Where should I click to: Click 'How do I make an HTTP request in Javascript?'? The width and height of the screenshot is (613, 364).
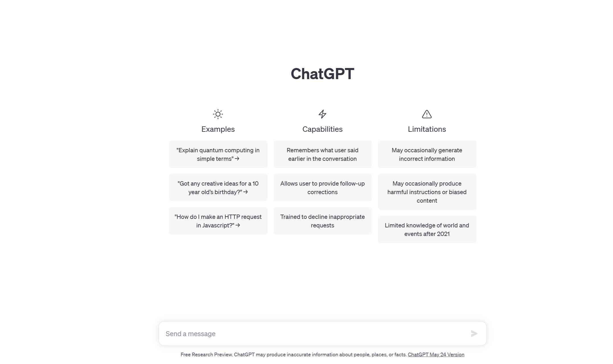218,221
